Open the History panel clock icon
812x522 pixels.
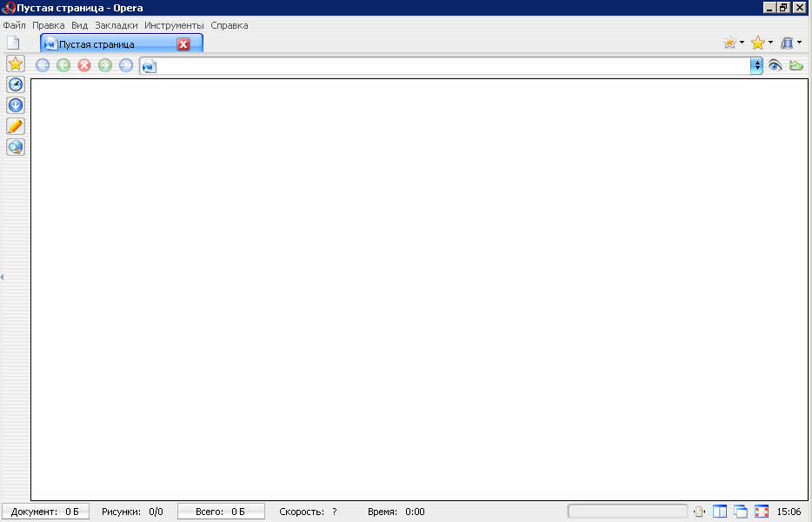16,84
